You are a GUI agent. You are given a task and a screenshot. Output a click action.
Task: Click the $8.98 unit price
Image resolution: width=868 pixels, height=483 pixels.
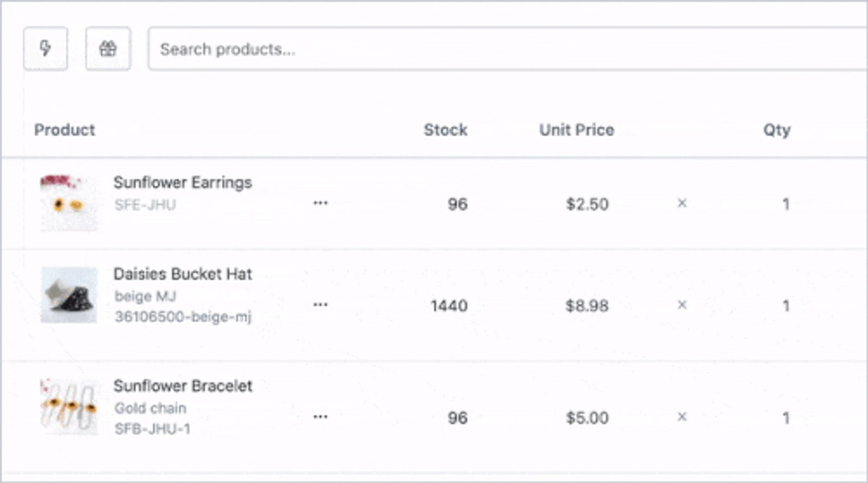click(x=587, y=306)
